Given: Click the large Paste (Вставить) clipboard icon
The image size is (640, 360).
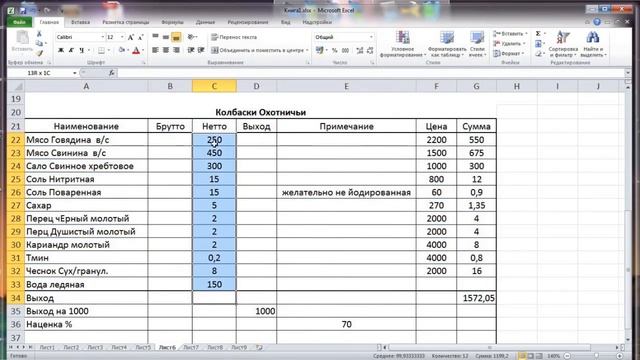Looking at the screenshot, I should tap(22, 41).
